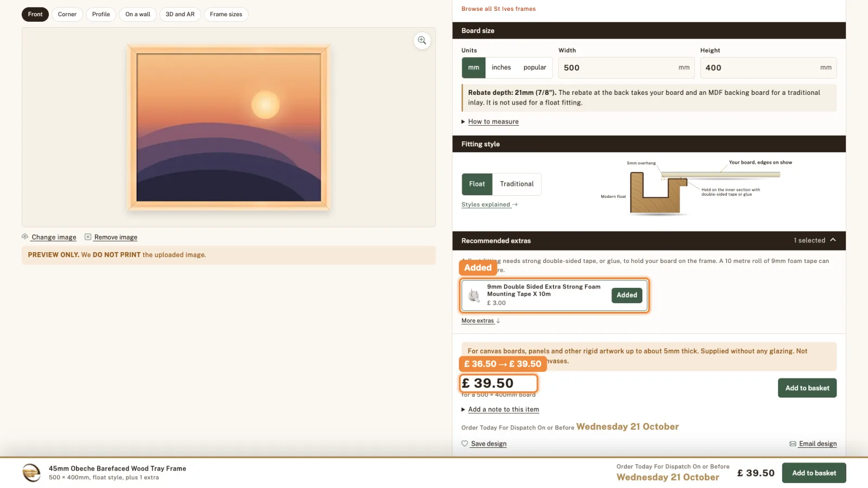Screen dimensions: 868x488
Task: Toggle the Added button for foam tape
Action: pos(627,295)
